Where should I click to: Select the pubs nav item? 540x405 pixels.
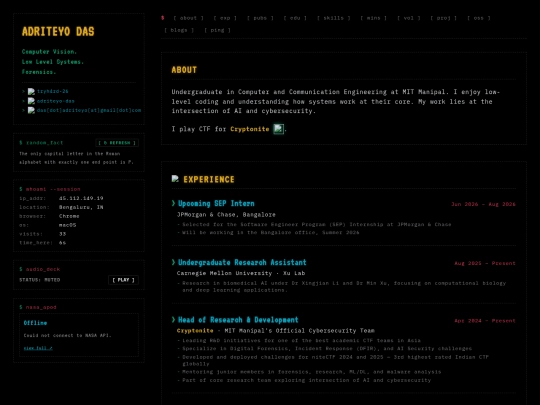[260, 18]
